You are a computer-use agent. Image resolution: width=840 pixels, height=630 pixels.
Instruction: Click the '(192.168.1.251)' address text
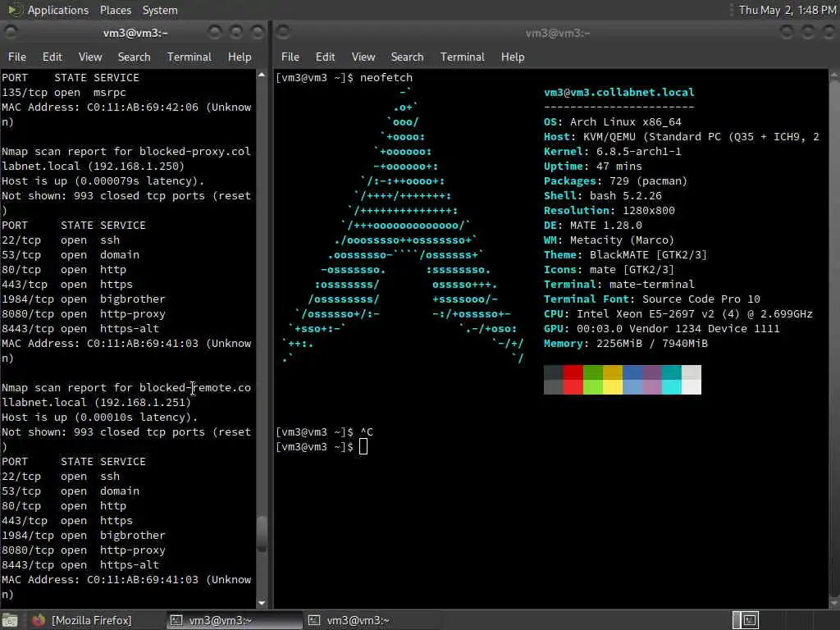click(143, 402)
